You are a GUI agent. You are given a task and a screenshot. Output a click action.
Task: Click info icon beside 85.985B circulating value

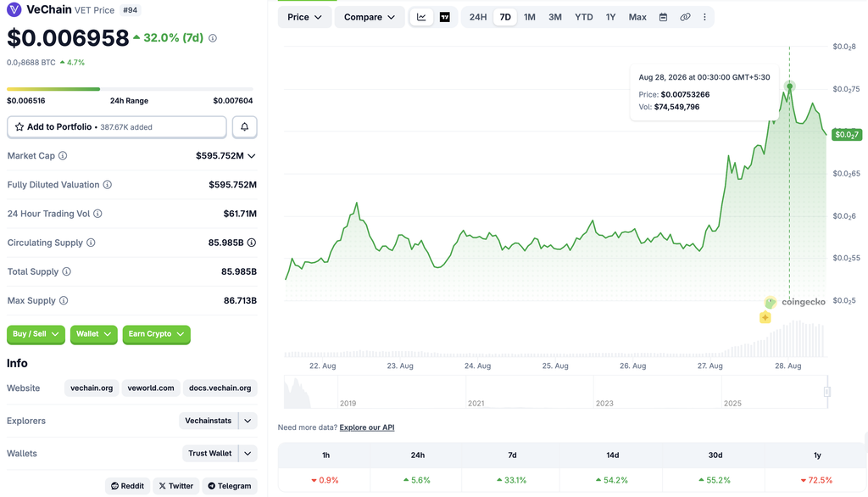pyautogui.click(x=251, y=243)
